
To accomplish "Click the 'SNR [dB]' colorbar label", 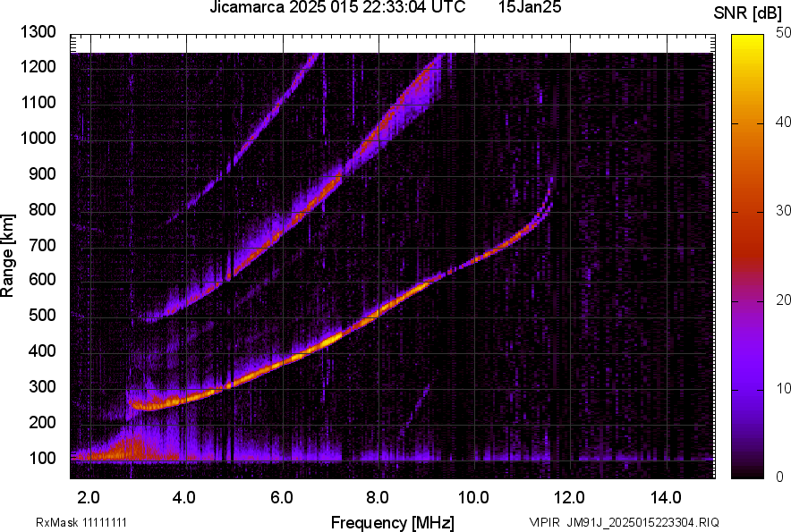I will (748, 13).
